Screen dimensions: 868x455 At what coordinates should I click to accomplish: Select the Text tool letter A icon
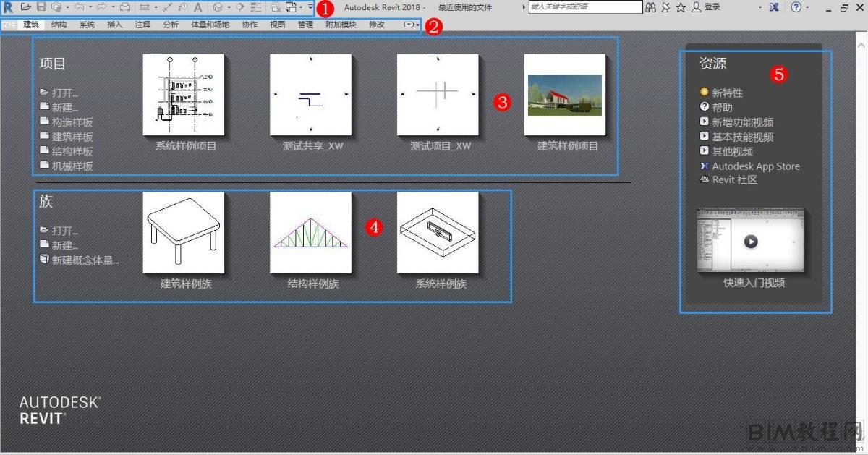[x=197, y=7]
